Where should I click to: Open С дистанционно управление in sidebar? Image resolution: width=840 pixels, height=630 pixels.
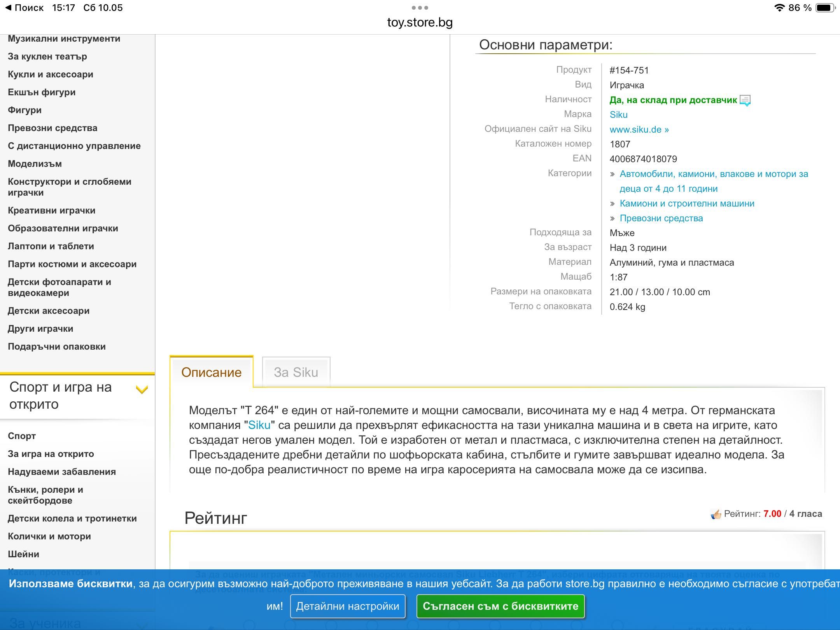[74, 146]
